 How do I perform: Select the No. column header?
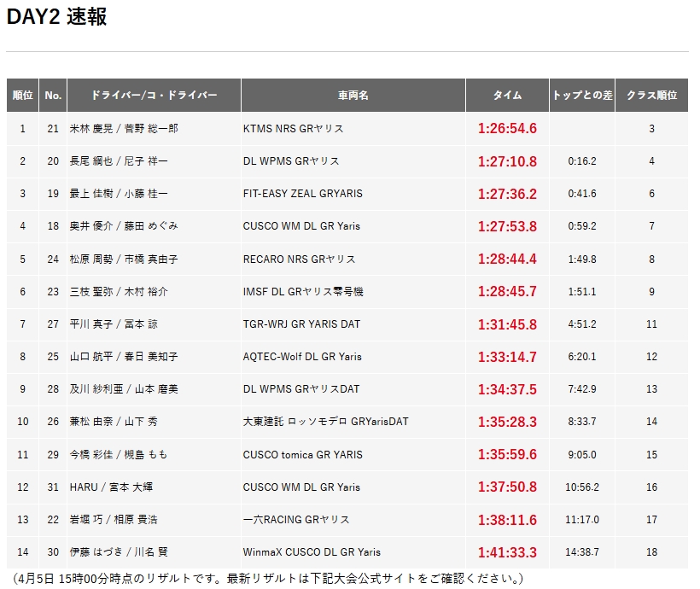pos(53,96)
